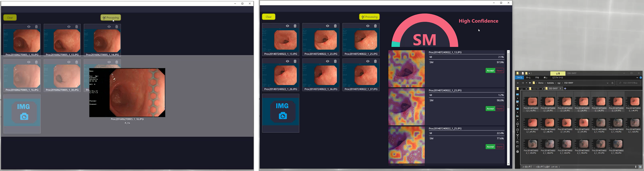This screenshot has height=171, width=644.
Task: Trash Proc201606270005_1_30.JPG in left window
Action: click(77, 62)
